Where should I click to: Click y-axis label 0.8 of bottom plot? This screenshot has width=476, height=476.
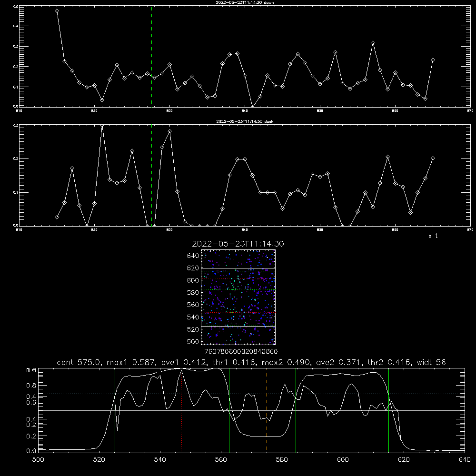click(x=31, y=386)
